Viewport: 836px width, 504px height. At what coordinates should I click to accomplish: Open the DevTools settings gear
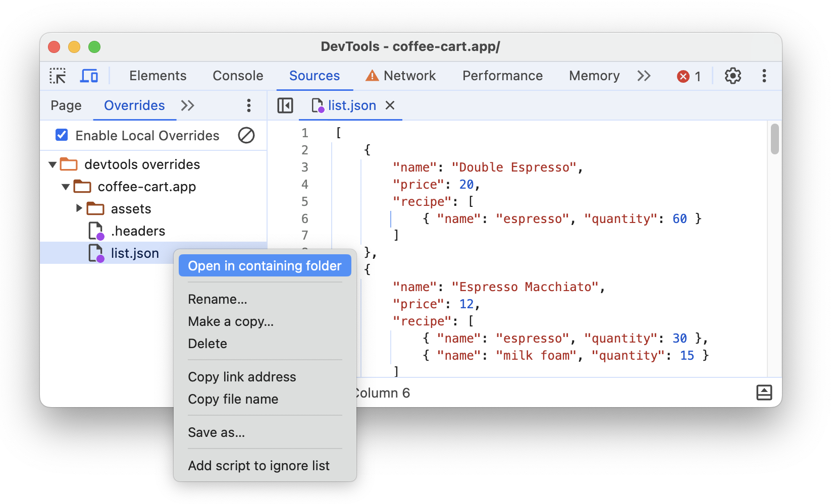(x=733, y=76)
